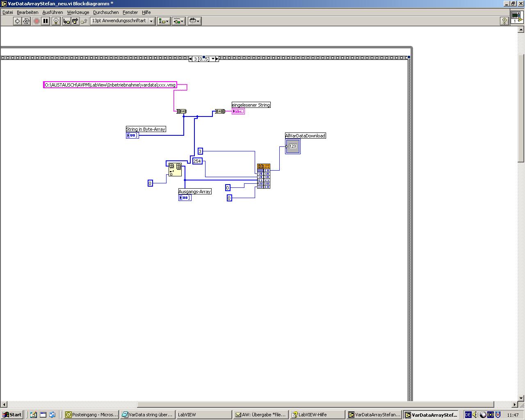This screenshot has height=420, width=525.
Task: Go to previous sequence frame arrow
Action: tap(190, 59)
